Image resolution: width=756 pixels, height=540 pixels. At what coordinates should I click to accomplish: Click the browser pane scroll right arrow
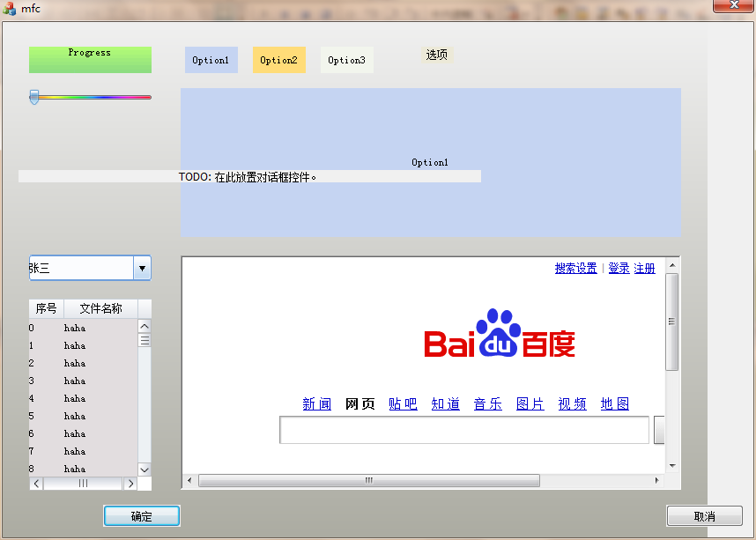(656, 480)
